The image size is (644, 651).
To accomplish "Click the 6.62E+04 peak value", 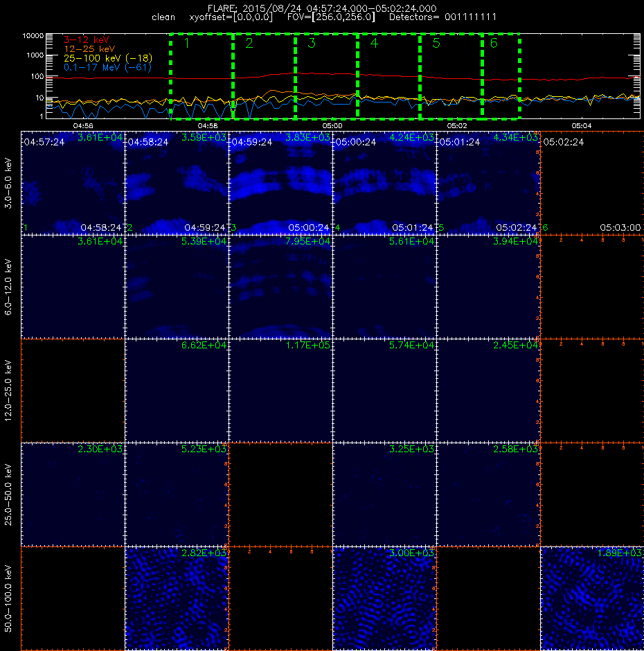I will [204, 345].
